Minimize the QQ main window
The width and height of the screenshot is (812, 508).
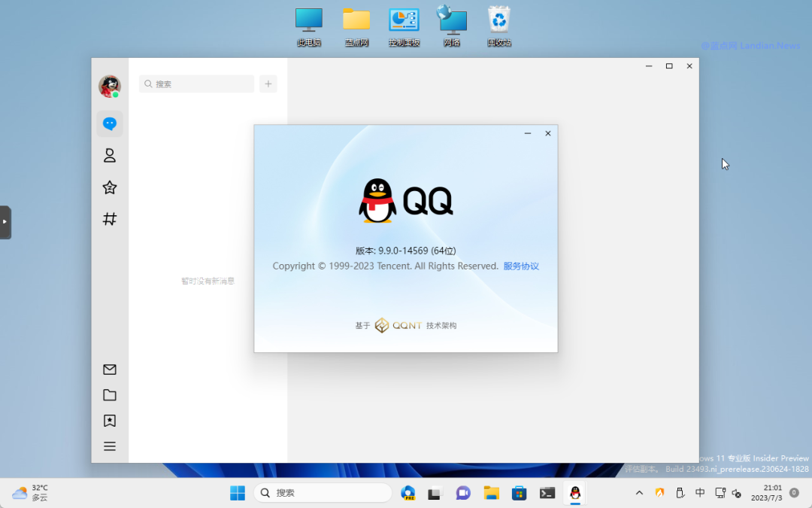tap(649, 65)
